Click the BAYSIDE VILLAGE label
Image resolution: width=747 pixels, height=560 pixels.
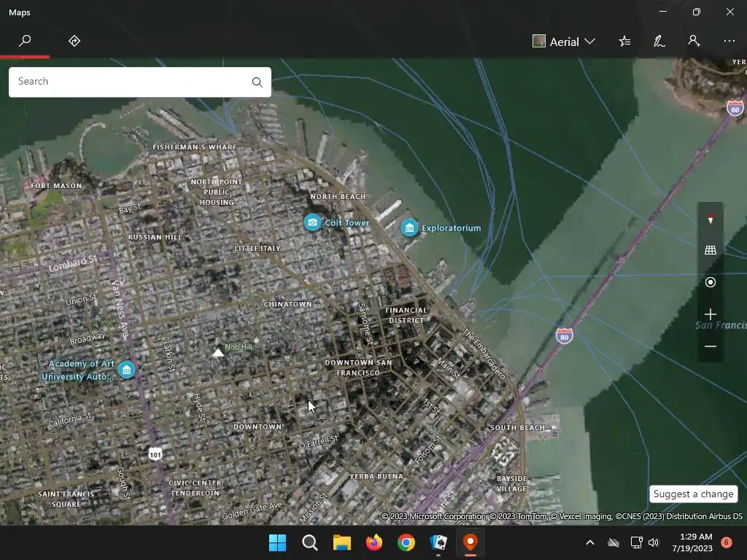(x=511, y=484)
